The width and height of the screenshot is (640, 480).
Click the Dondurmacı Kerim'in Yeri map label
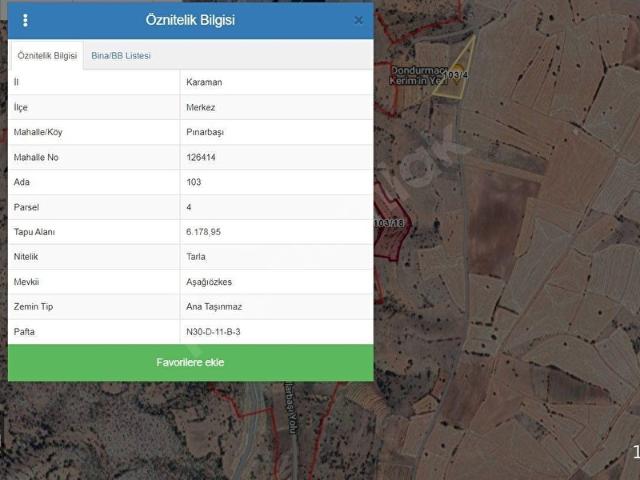[x=419, y=76]
